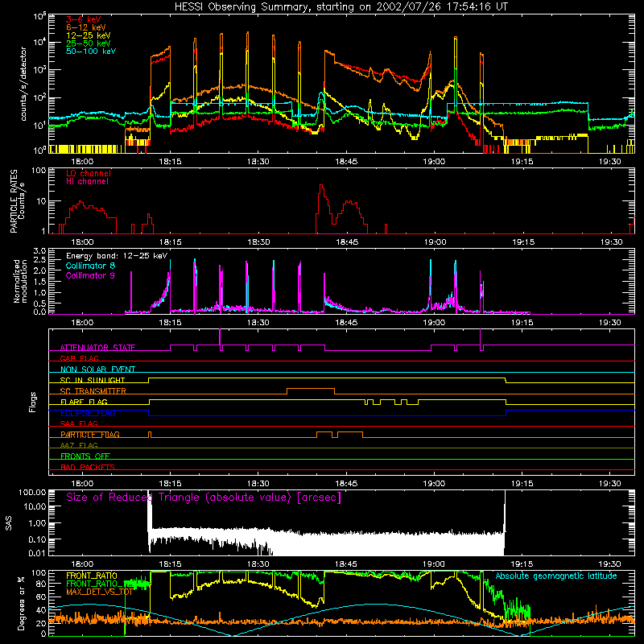Click the FLARE_FLAG label

84,402
